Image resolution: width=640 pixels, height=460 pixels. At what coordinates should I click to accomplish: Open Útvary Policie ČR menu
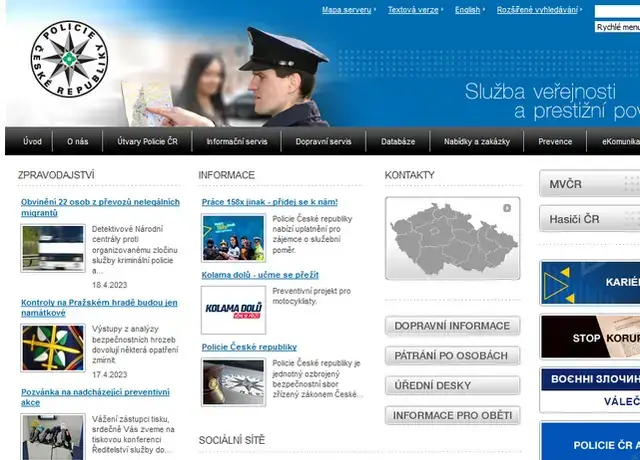pyautogui.click(x=147, y=141)
